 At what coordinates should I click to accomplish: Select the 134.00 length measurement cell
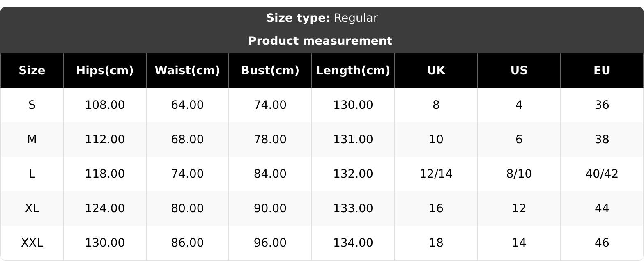tap(353, 243)
